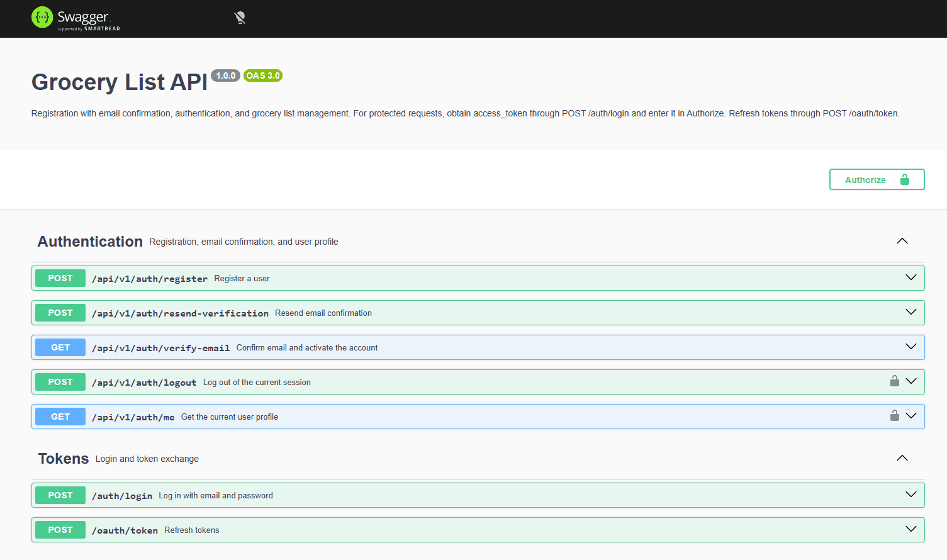The height and width of the screenshot is (560, 947).
Task: Click 'Log out of the current session' text
Action: (x=257, y=383)
